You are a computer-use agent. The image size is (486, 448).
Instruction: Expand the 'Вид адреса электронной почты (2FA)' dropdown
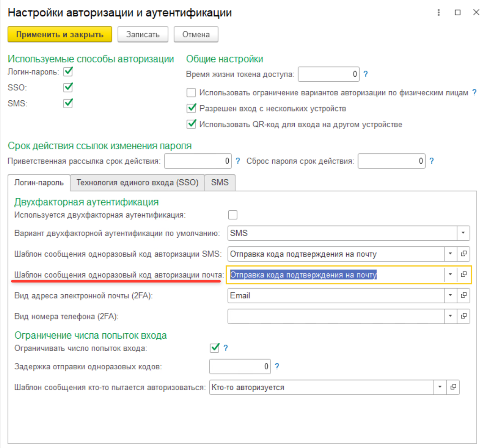[x=450, y=295]
